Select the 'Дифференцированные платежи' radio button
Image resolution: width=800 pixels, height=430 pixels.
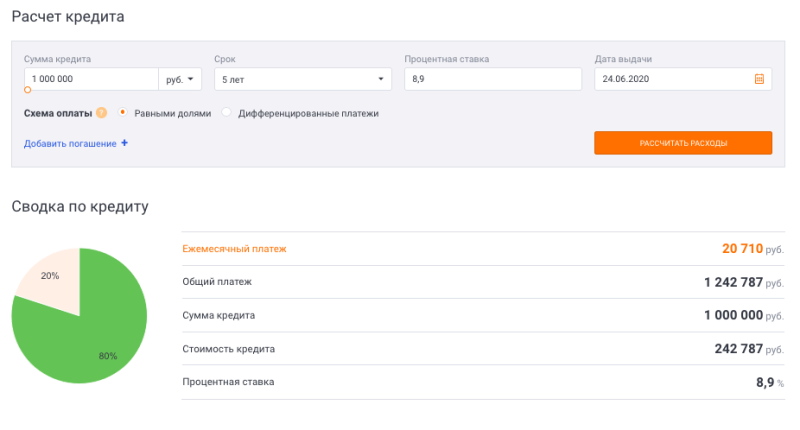pos(227,112)
